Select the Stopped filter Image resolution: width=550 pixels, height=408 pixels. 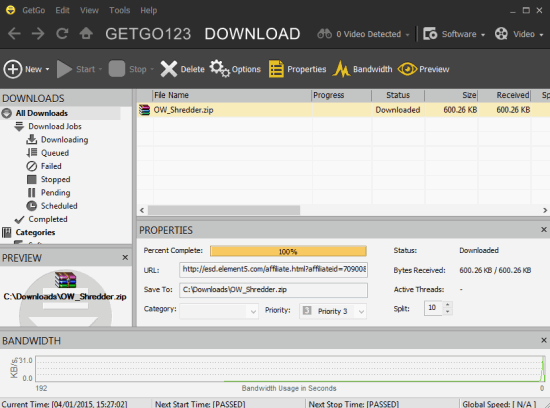point(55,180)
